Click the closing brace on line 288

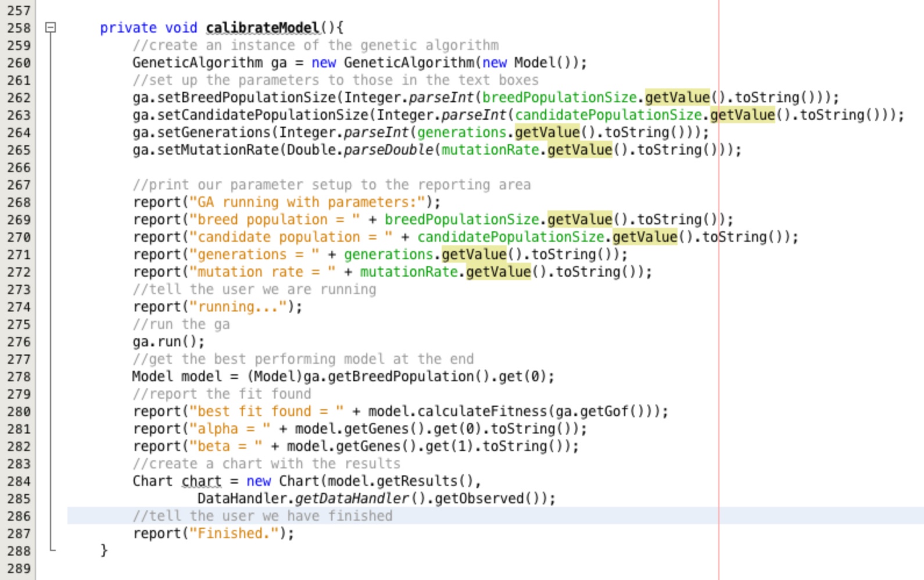point(104,550)
